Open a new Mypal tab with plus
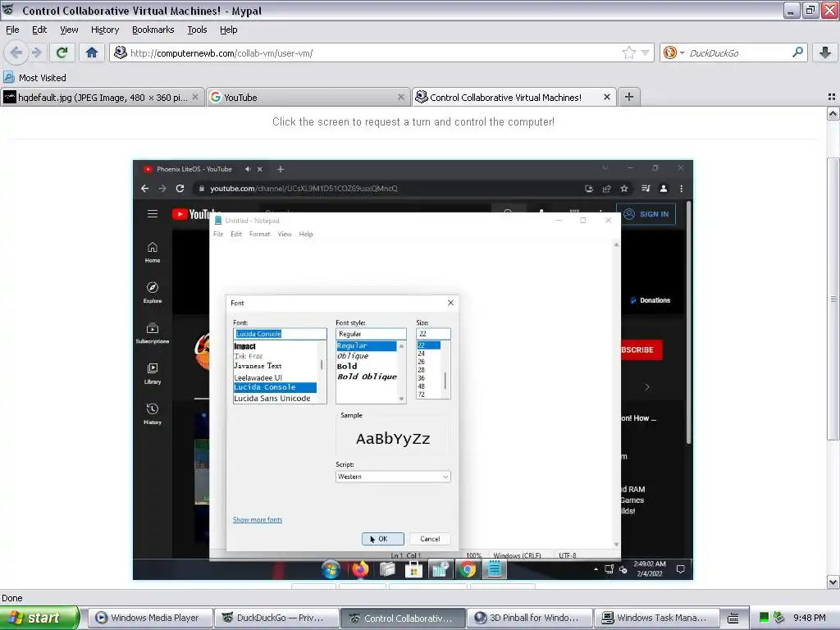This screenshot has height=630, width=840. 629,97
